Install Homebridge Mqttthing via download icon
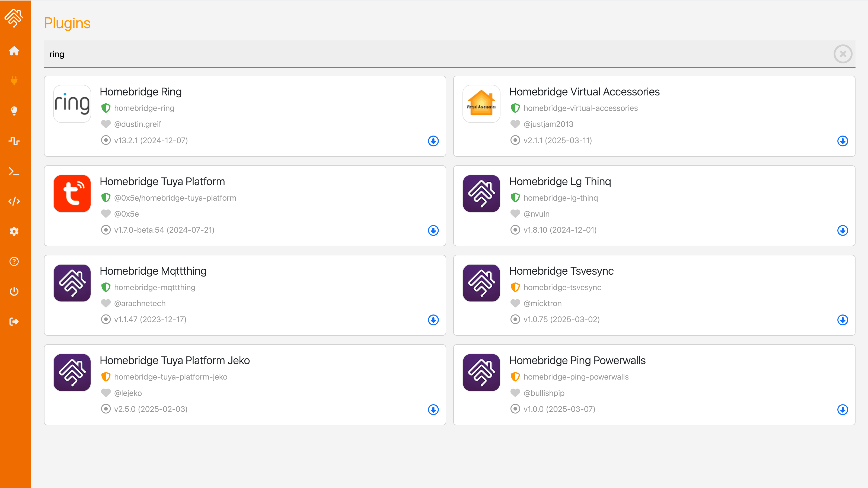This screenshot has height=488, width=868. pyautogui.click(x=433, y=320)
